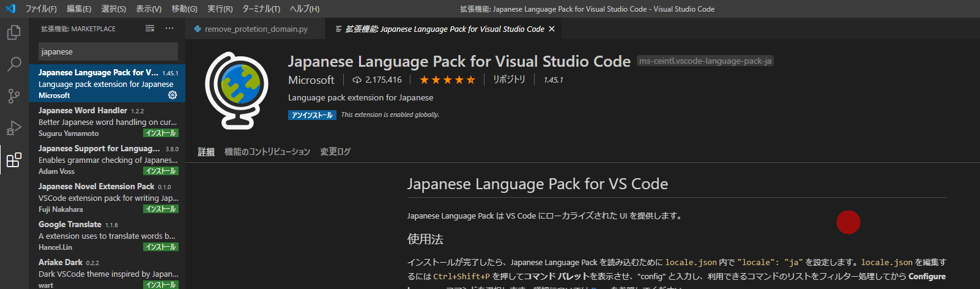
Task: Open the 移動(G) menu
Action: [x=185, y=9]
